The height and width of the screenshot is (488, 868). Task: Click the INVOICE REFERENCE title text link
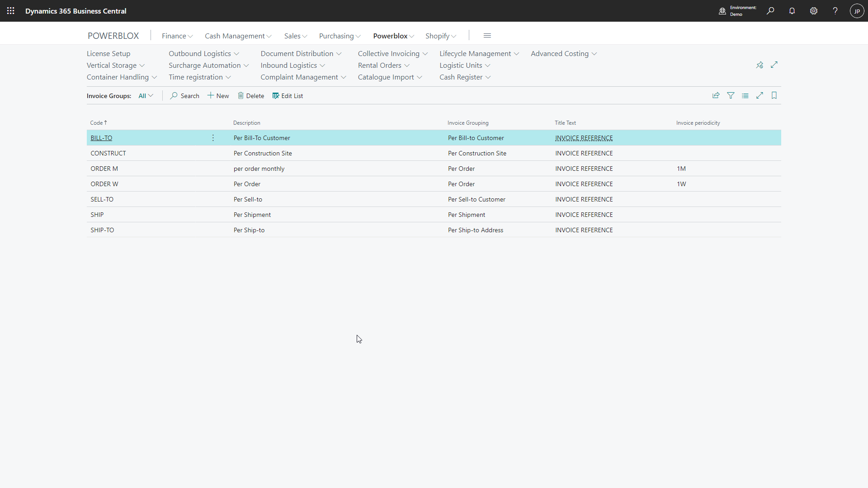(x=584, y=138)
